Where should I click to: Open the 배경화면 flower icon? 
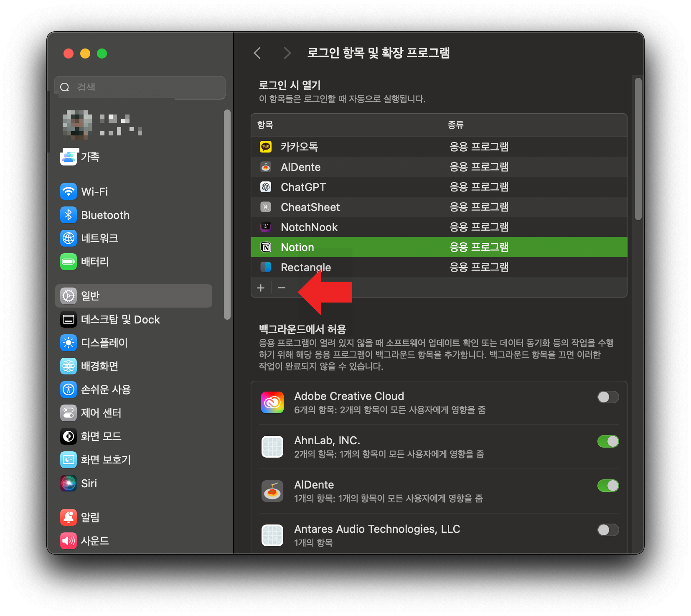(69, 366)
